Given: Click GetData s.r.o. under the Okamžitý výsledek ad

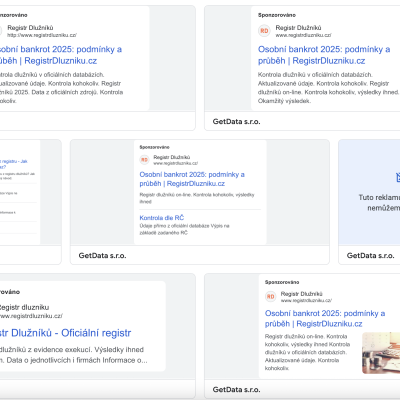Looking at the screenshot, I should pos(236,122).
